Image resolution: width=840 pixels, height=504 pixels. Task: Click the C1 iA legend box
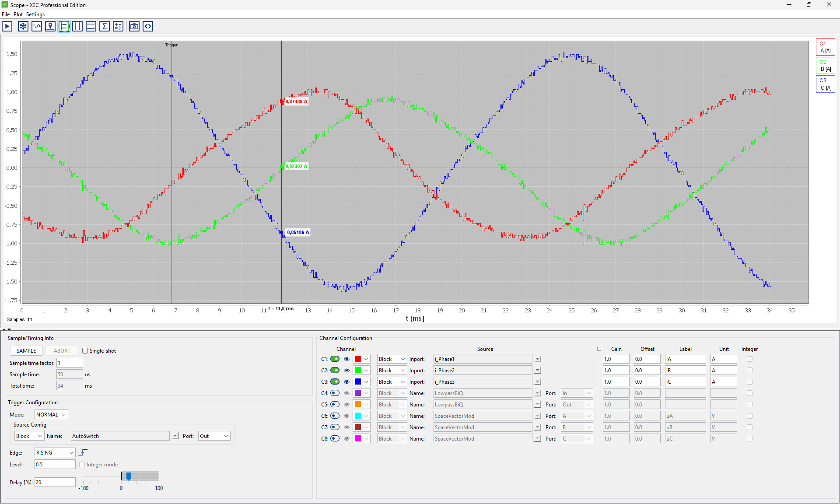(826, 47)
